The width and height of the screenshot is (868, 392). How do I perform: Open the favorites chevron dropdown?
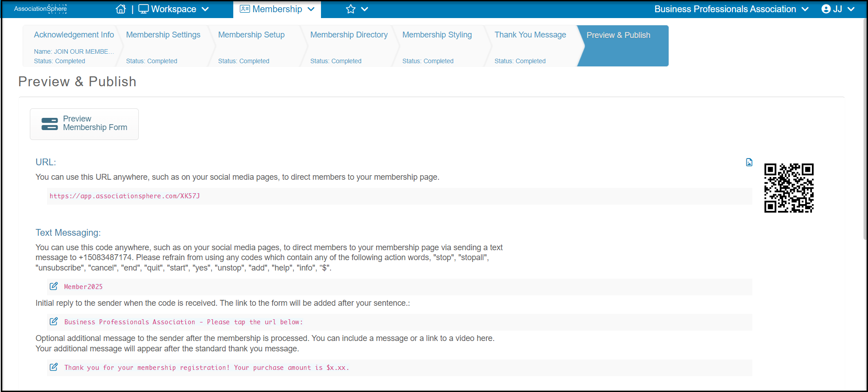365,9
